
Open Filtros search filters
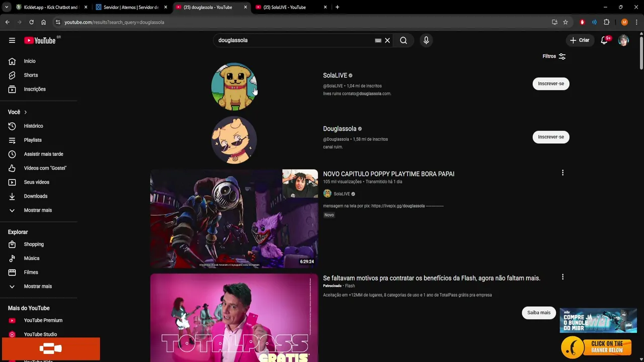[x=554, y=56]
